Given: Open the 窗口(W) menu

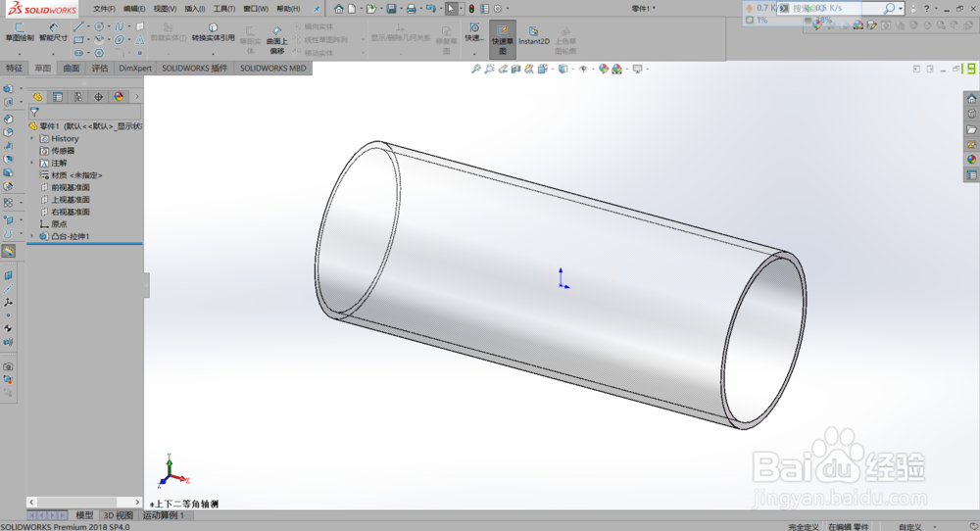Looking at the screenshot, I should click(x=256, y=9).
